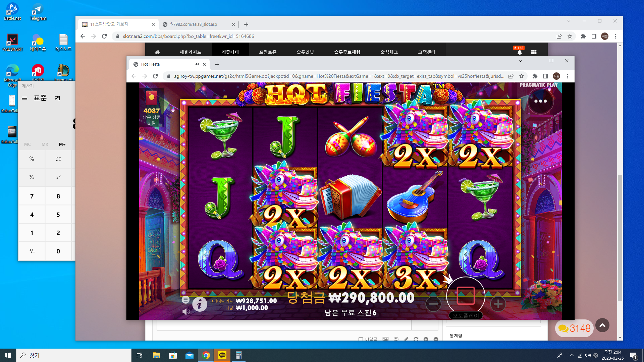Decrease the bet with the minus button
The image size is (644, 362).
tap(433, 304)
